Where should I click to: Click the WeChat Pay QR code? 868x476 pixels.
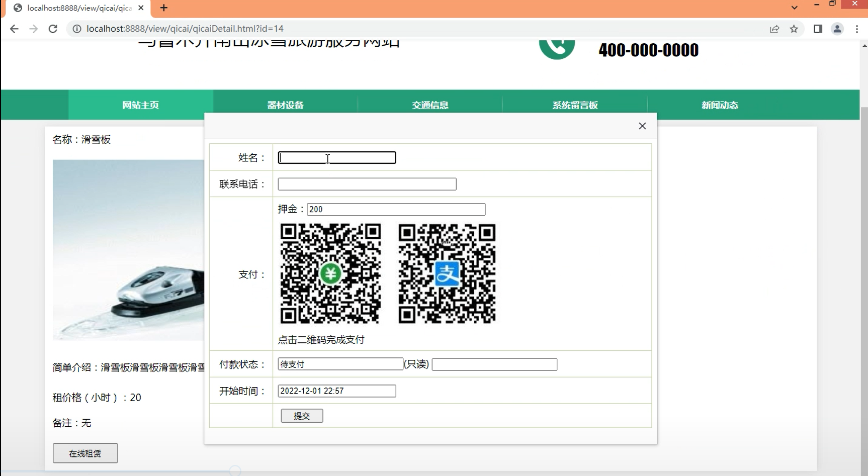[330, 273]
